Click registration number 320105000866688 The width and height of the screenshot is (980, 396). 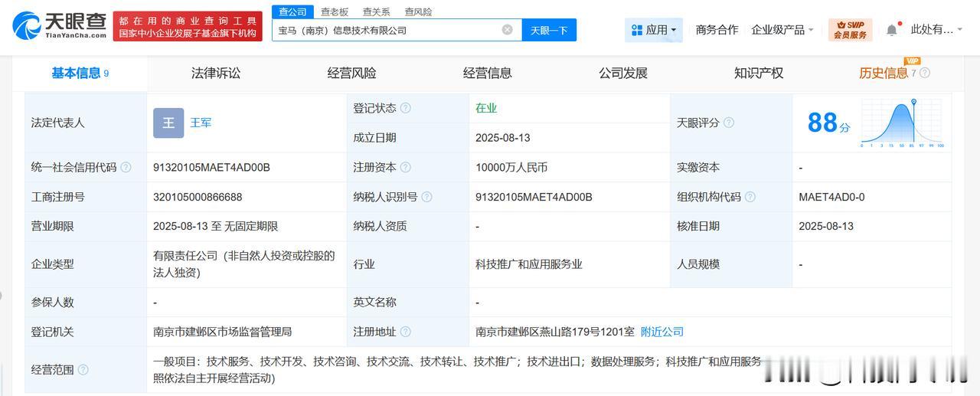point(198,197)
